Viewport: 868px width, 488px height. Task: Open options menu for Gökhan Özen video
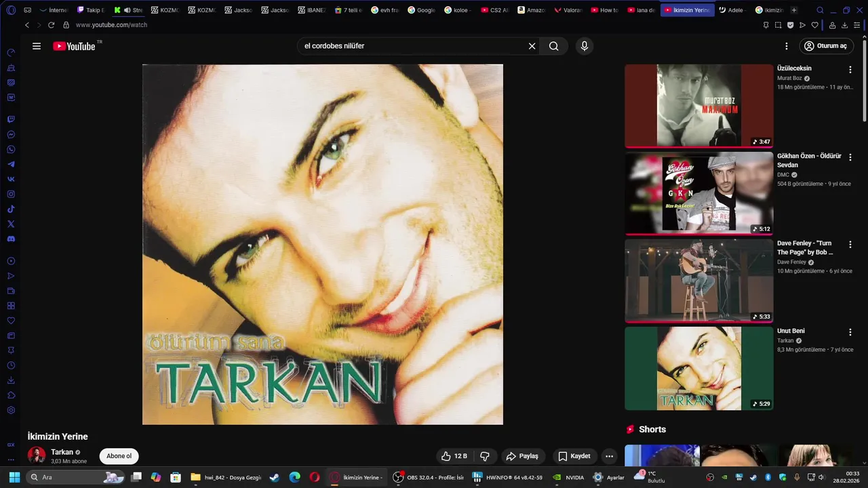click(850, 157)
